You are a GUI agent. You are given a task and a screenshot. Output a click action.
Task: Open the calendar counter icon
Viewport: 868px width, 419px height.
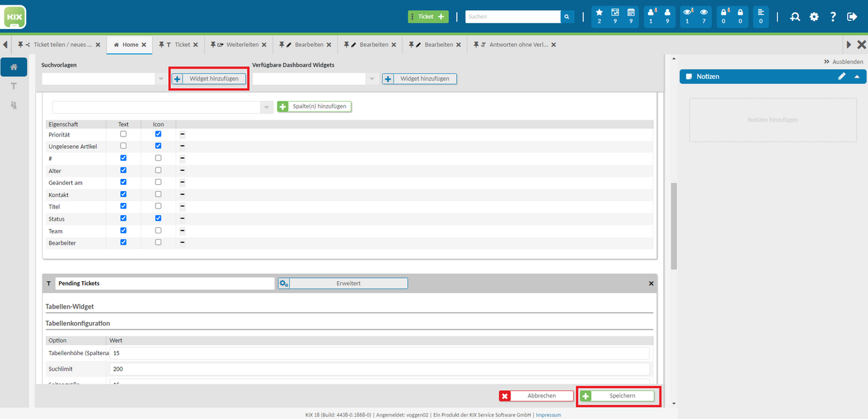[x=630, y=16]
